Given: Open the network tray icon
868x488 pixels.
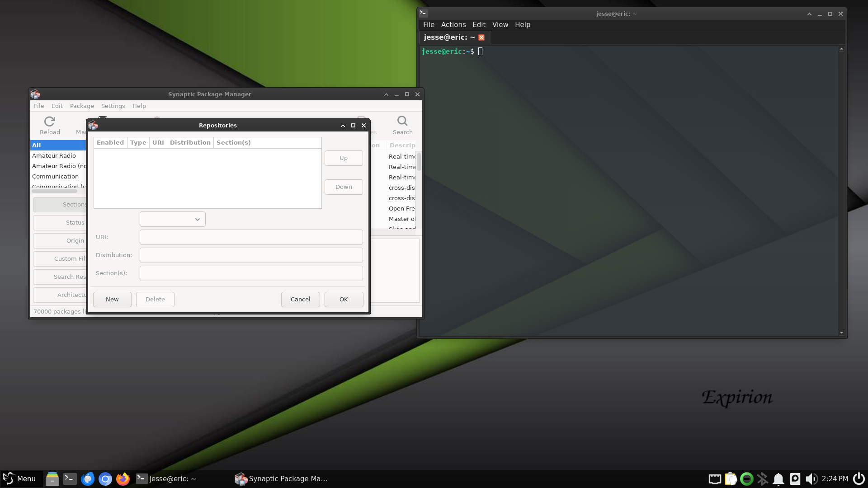Looking at the screenshot, I should 715,479.
